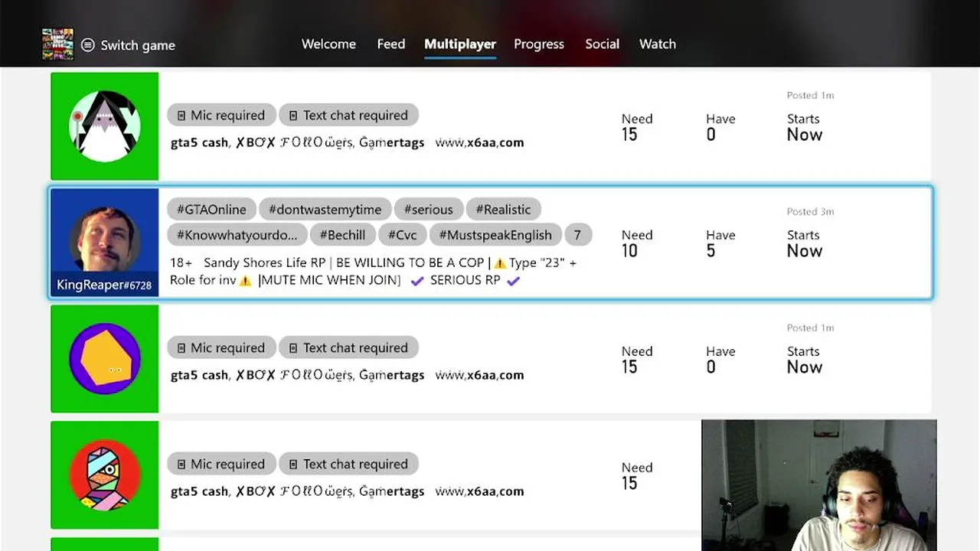Screen dimensions: 980x551
Task: Click the KingReaper#6728 gamertag label
Action: pos(104,285)
